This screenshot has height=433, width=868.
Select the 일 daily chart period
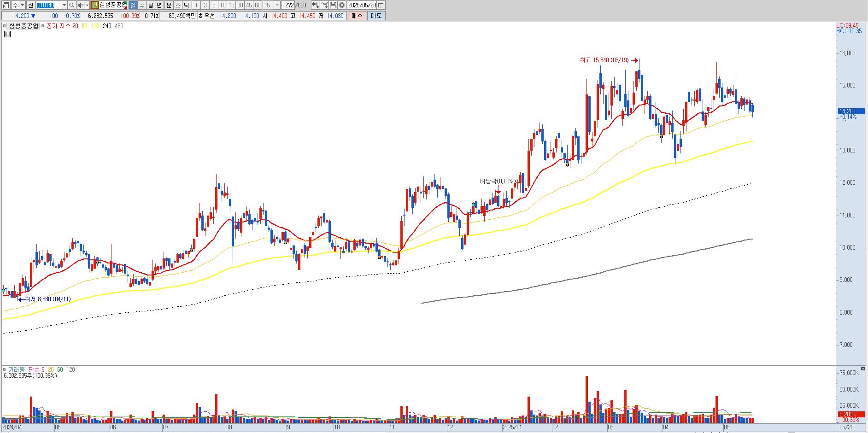click(x=133, y=5)
